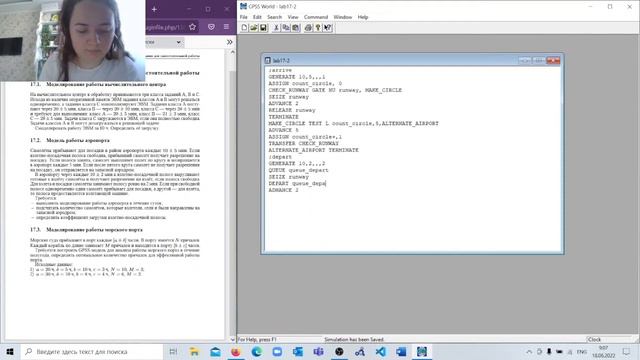Click the About question-mark icon
This screenshot has width=640, height=360.
(x=318, y=28)
